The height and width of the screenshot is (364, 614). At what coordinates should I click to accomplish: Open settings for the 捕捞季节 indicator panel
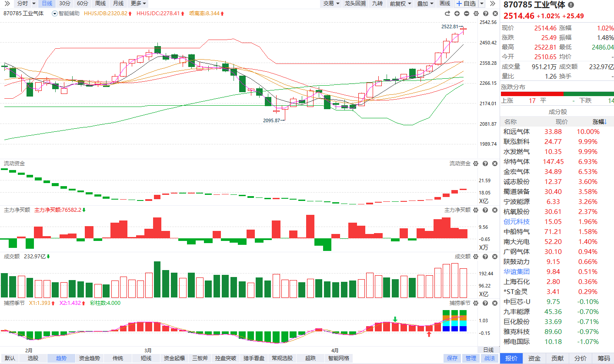coord(475,303)
